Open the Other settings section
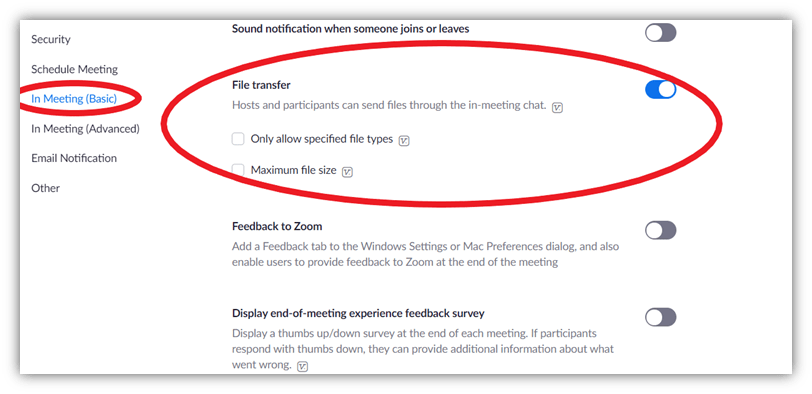The width and height of the screenshot is (812, 394). 46,188
